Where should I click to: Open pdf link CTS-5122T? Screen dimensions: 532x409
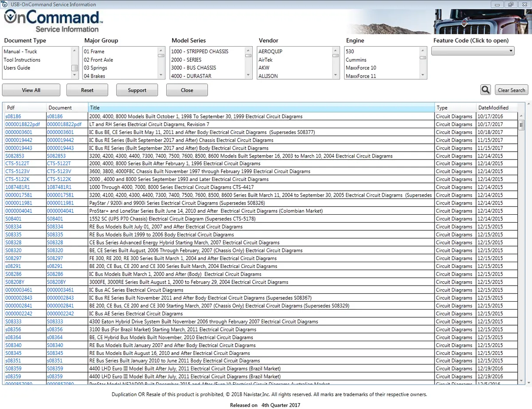pyautogui.click(x=17, y=164)
